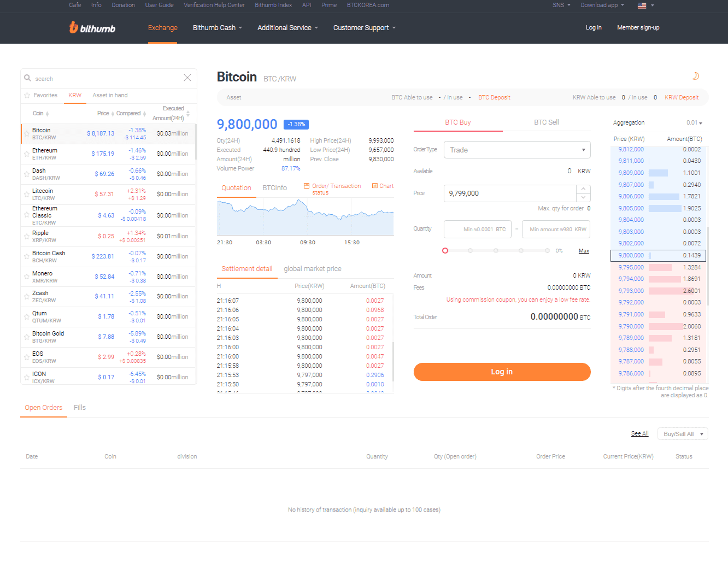Click the Chart icon link
Image resolution: width=728 pixels, height=570 pixels.
coord(383,186)
